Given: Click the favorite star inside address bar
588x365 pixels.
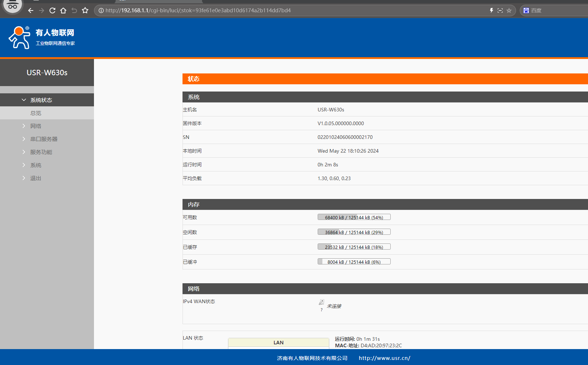Looking at the screenshot, I should pyautogui.click(x=509, y=10).
